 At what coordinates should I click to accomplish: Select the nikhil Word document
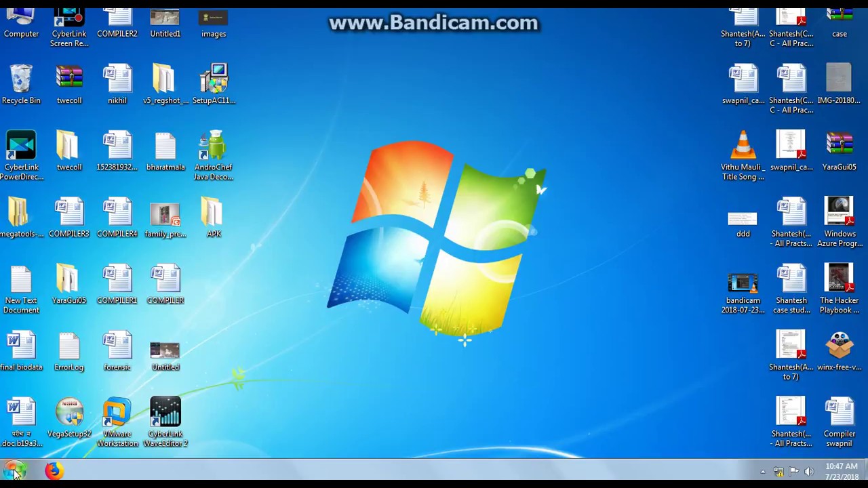[117, 84]
